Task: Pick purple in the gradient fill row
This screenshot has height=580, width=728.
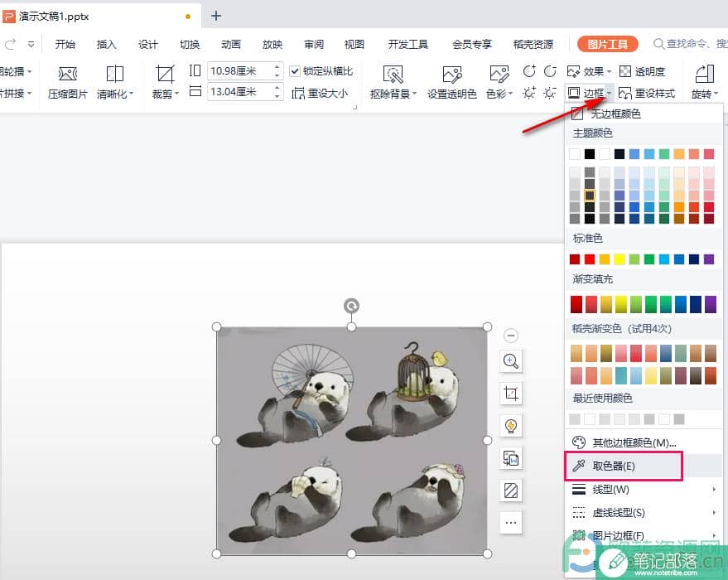Action: click(710, 305)
